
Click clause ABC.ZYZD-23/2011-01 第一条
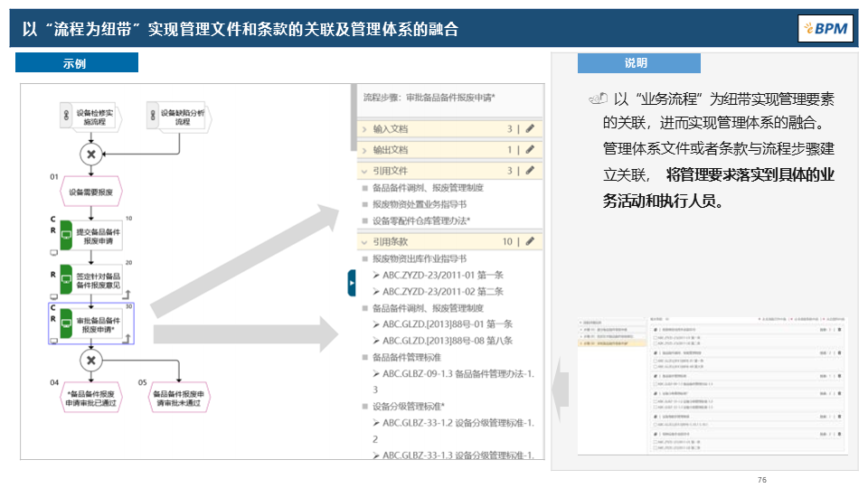coord(443,275)
